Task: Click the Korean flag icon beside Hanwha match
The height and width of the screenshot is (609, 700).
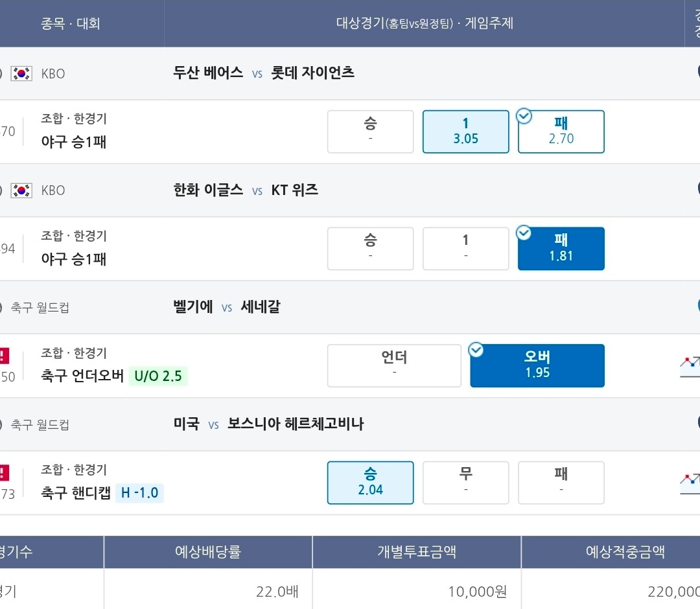Action: click(21, 190)
